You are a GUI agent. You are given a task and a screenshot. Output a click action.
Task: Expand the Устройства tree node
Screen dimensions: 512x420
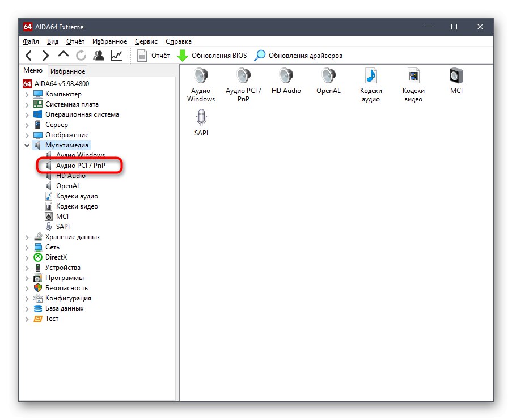tap(27, 268)
